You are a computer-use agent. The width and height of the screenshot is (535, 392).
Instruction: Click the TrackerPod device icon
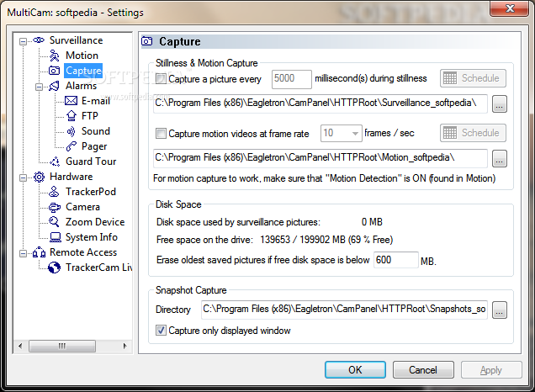(54, 192)
